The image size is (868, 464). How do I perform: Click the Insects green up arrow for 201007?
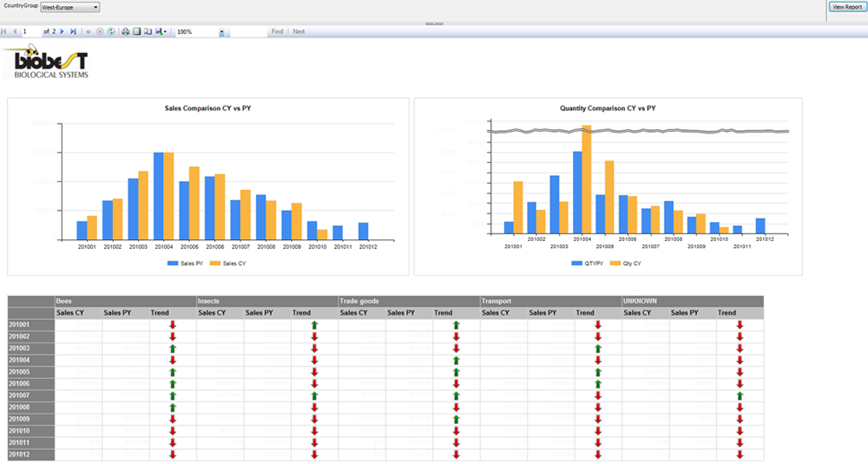click(314, 395)
